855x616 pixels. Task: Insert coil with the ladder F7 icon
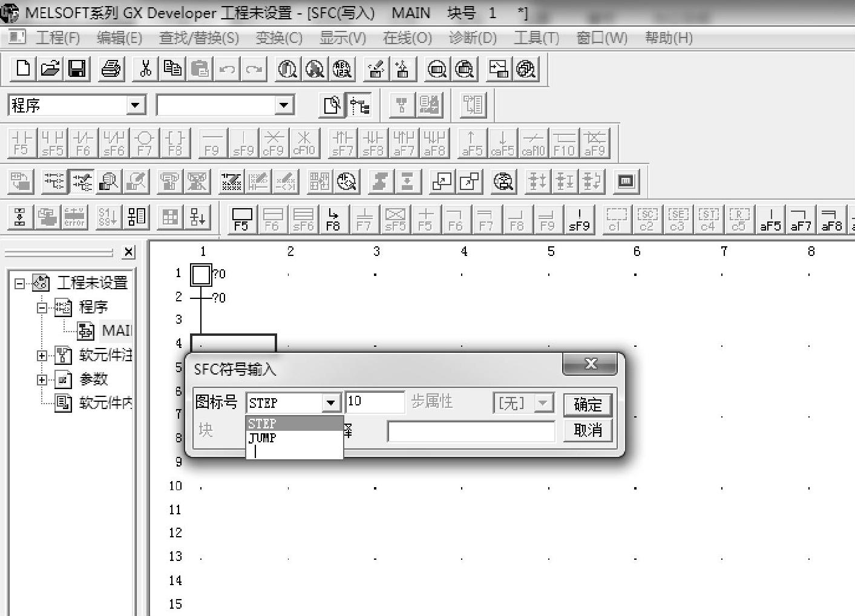144,143
